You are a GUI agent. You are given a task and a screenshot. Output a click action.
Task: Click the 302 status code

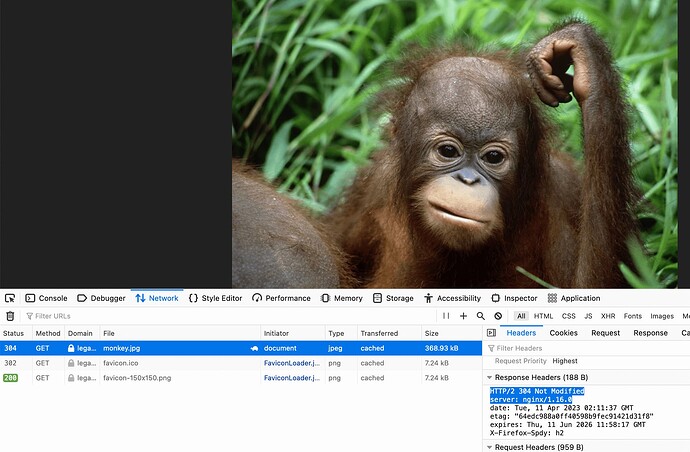tap(10, 363)
